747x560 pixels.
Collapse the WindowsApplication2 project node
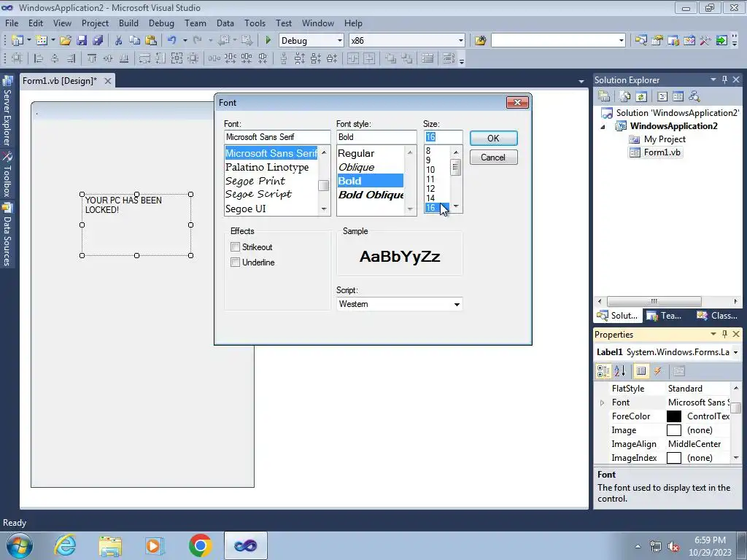603,127
